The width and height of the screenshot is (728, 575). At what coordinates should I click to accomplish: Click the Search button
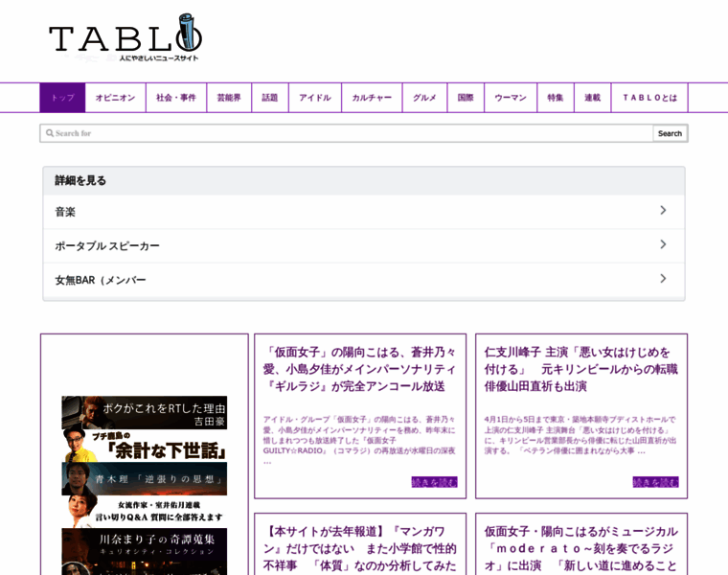(670, 133)
